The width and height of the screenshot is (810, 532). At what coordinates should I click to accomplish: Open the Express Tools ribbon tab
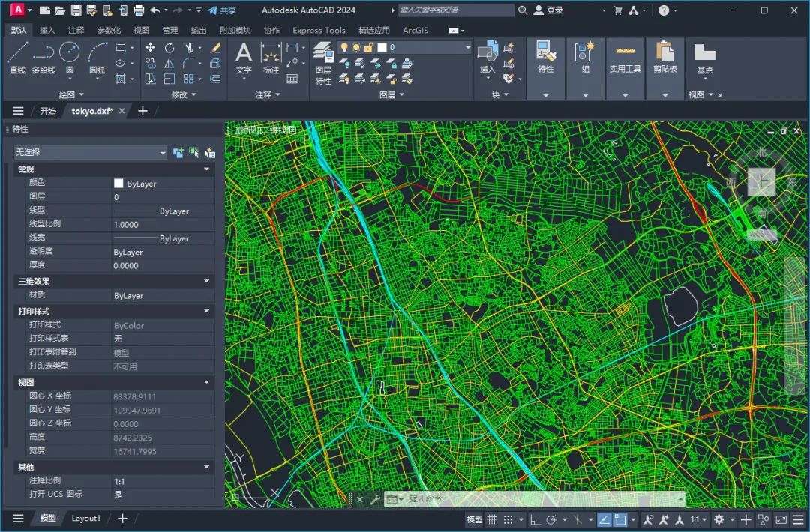click(319, 30)
